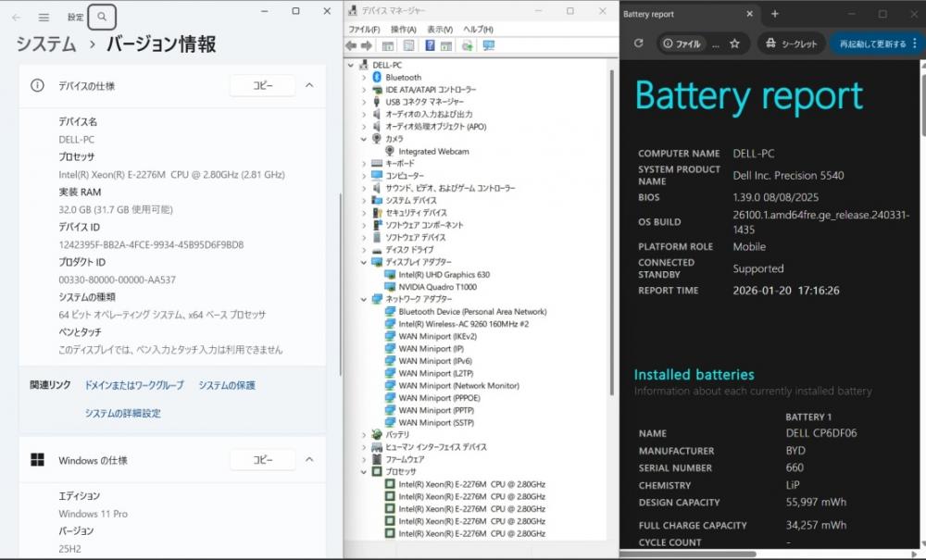This screenshot has height=560, width=926.
Task: Reload the Battery report page
Action: pyautogui.click(x=638, y=44)
